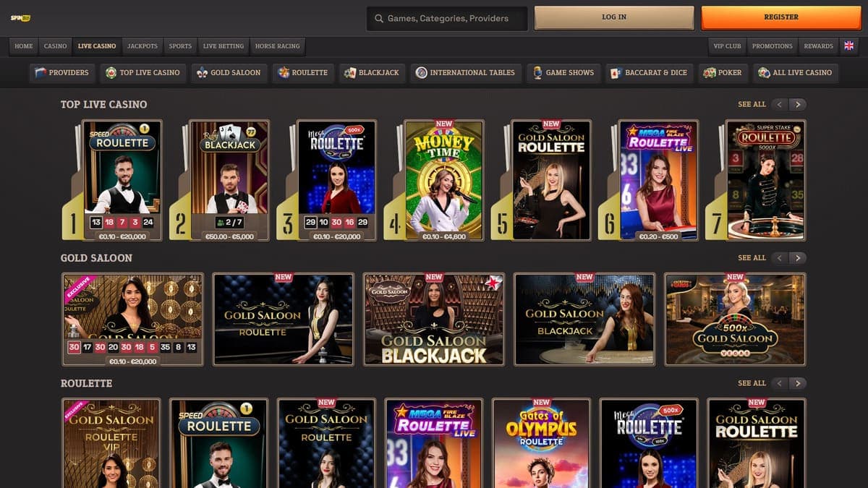The image size is (868, 488).
Task: Open Mega Roulette 500x in Roulette row
Action: click(x=649, y=443)
